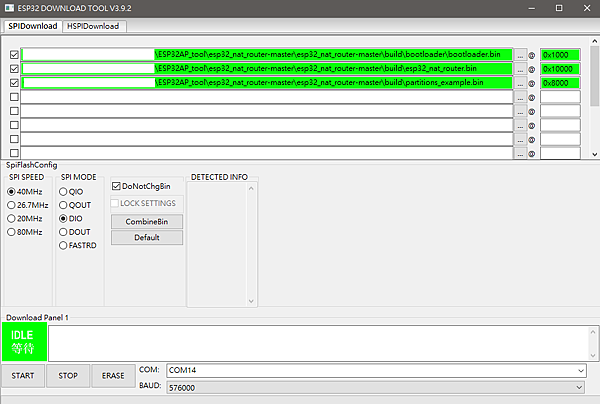Click the STOP button
The height and width of the screenshot is (404, 600).
[x=68, y=376]
